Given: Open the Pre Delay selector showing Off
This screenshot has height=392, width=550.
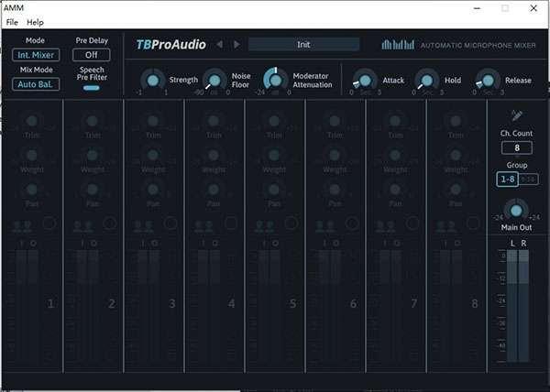Looking at the screenshot, I should pos(91,55).
